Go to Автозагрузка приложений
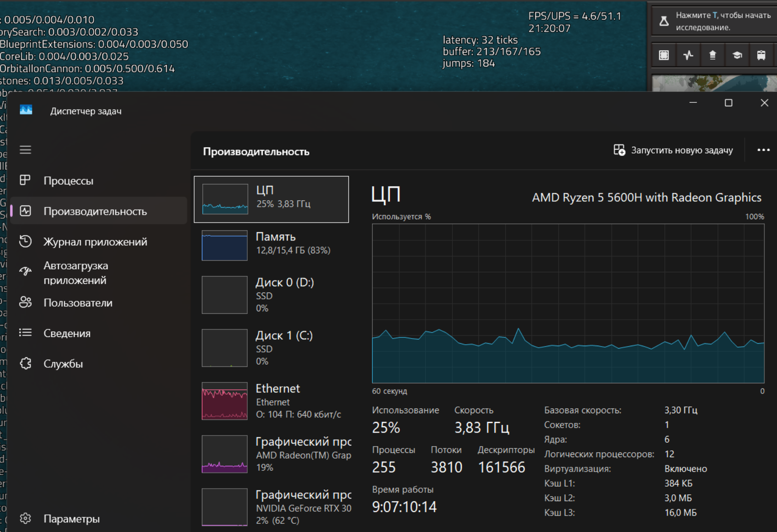Image resolution: width=777 pixels, height=532 pixels. click(99, 273)
